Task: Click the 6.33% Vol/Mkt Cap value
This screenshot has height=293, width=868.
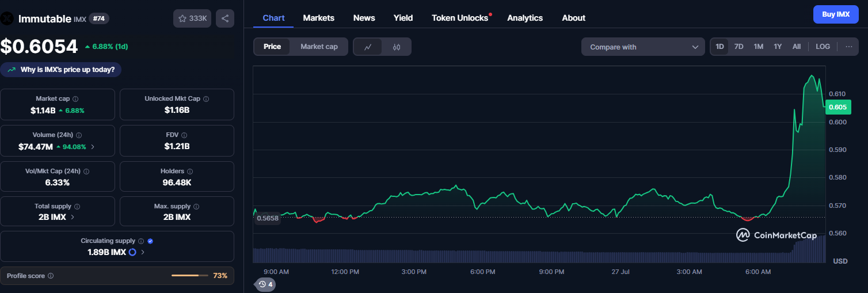Action: tap(58, 182)
